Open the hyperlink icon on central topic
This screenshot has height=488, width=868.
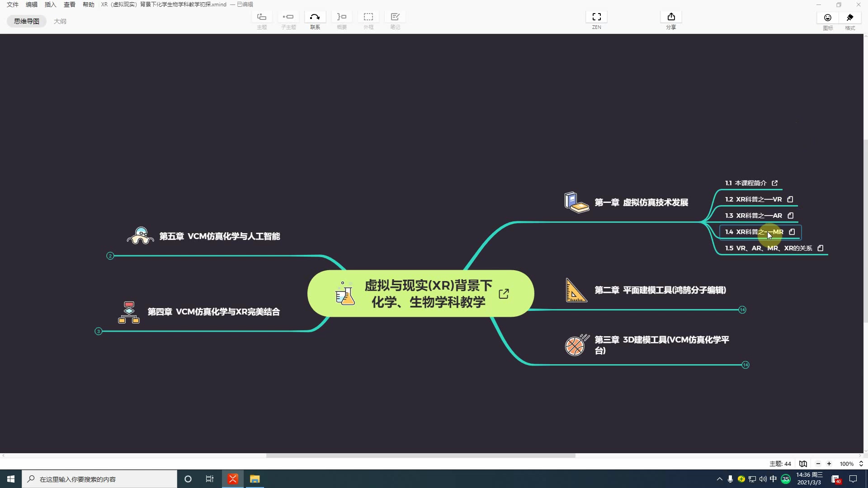click(504, 294)
